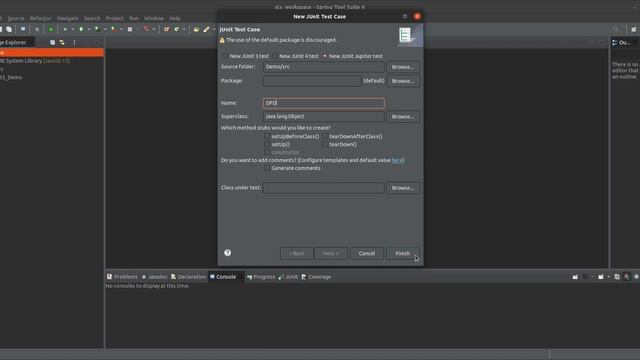Enable tearDown() stub checkbox
Screen dimensions: 640x360
pos(325,144)
